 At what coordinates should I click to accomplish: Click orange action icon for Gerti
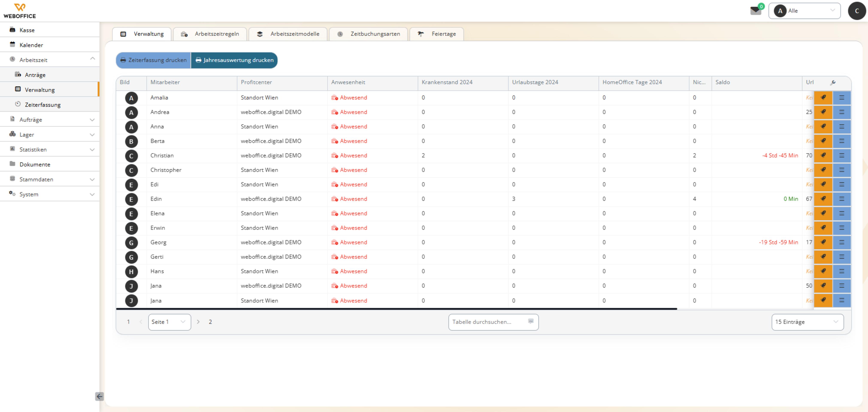(823, 257)
